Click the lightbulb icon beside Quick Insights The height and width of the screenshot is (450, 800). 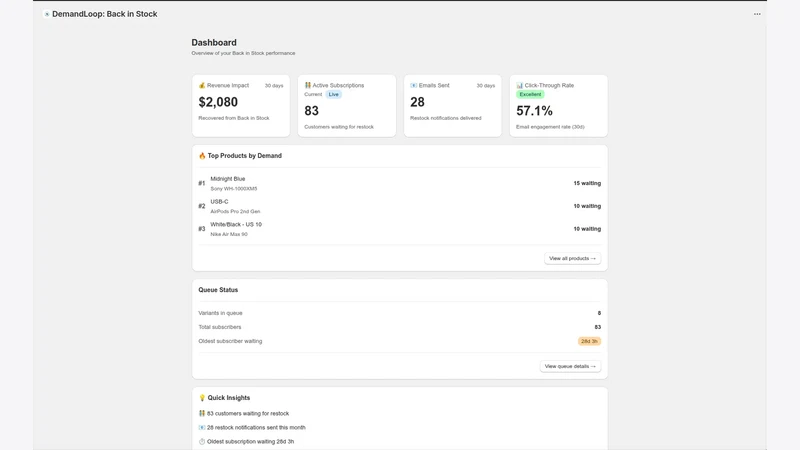(202, 397)
